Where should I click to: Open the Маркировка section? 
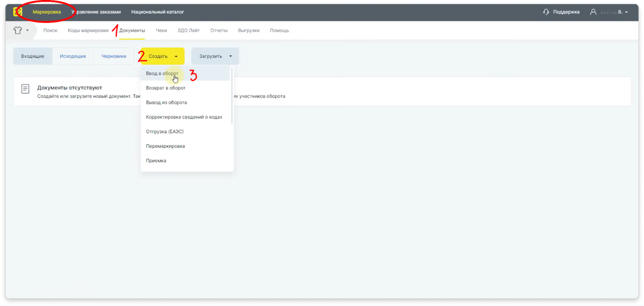point(47,12)
